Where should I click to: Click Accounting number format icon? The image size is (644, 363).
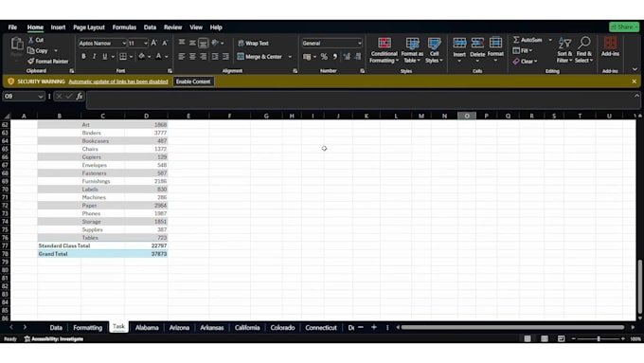coord(307,57)
